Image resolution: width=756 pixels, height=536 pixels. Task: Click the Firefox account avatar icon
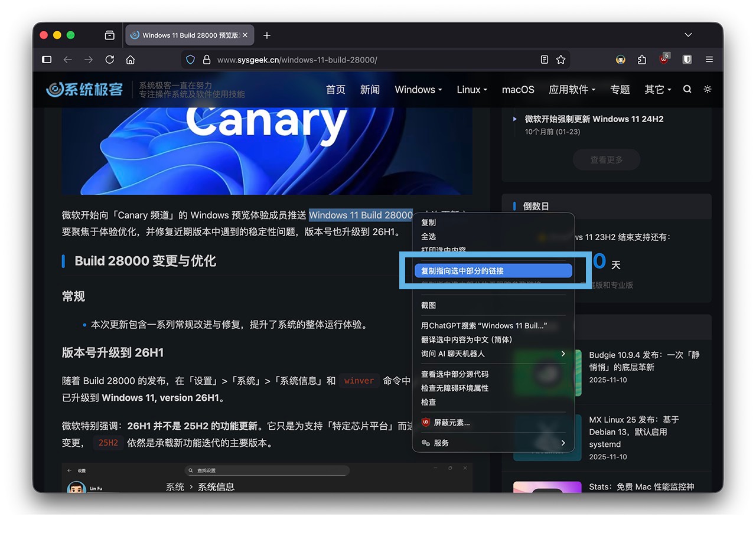tap(620, 60)
